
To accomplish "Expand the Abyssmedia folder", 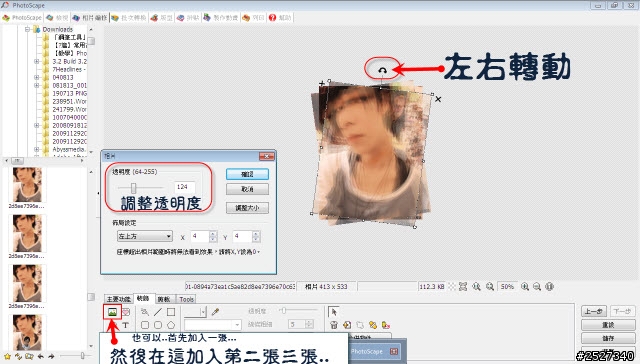I will point(36,150).
